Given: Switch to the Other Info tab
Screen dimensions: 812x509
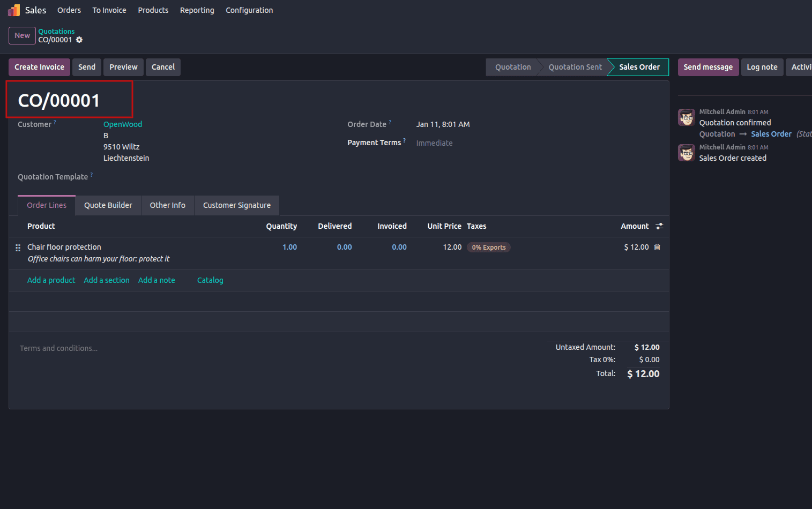Looking at the screenshot, I should 168,205.
